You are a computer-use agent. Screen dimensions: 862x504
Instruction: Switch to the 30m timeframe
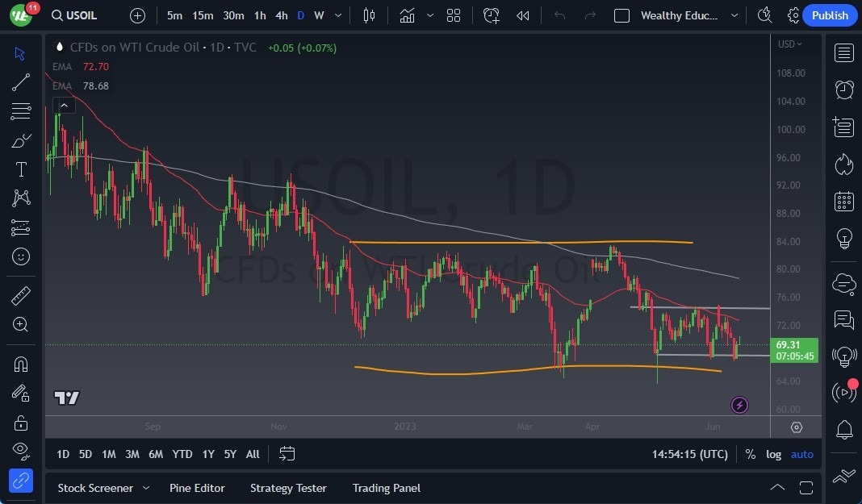tap(233, 15)
